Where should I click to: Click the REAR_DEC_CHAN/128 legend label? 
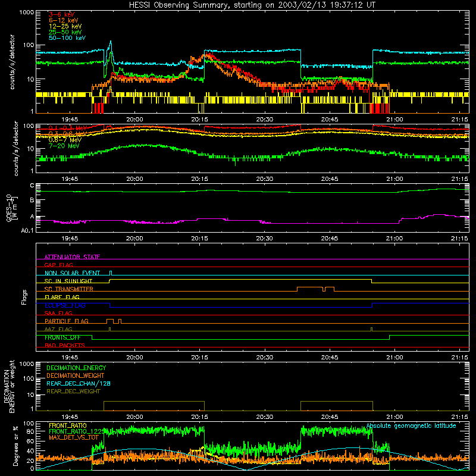[x=79, y=383]
